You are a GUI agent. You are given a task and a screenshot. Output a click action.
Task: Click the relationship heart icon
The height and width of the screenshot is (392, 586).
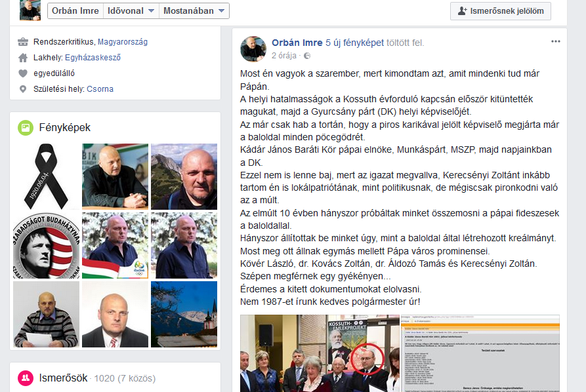[23, 73]
